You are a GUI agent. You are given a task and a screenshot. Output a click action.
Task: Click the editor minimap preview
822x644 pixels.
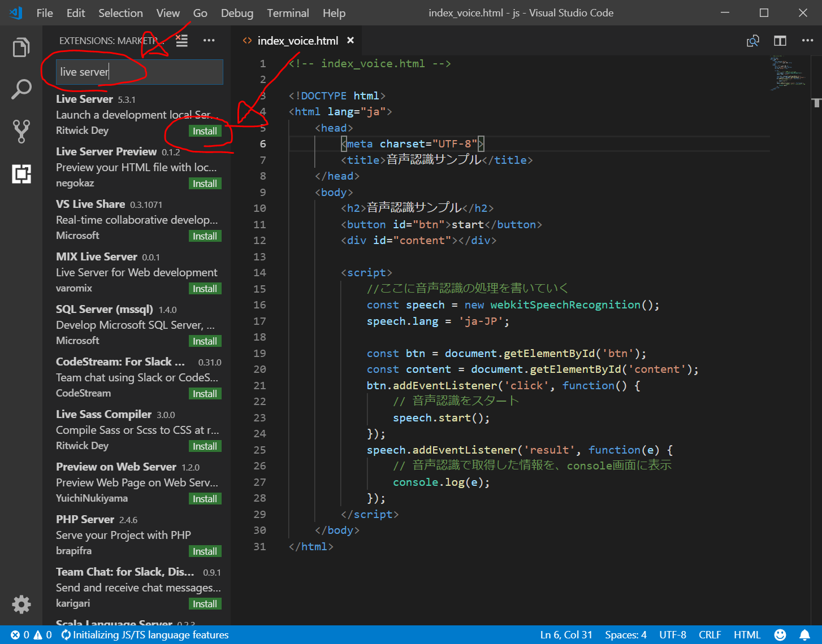click(788, 73)
